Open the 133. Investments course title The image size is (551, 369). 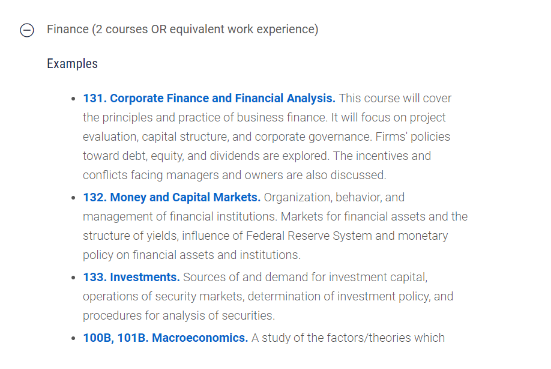pos(131,277)
